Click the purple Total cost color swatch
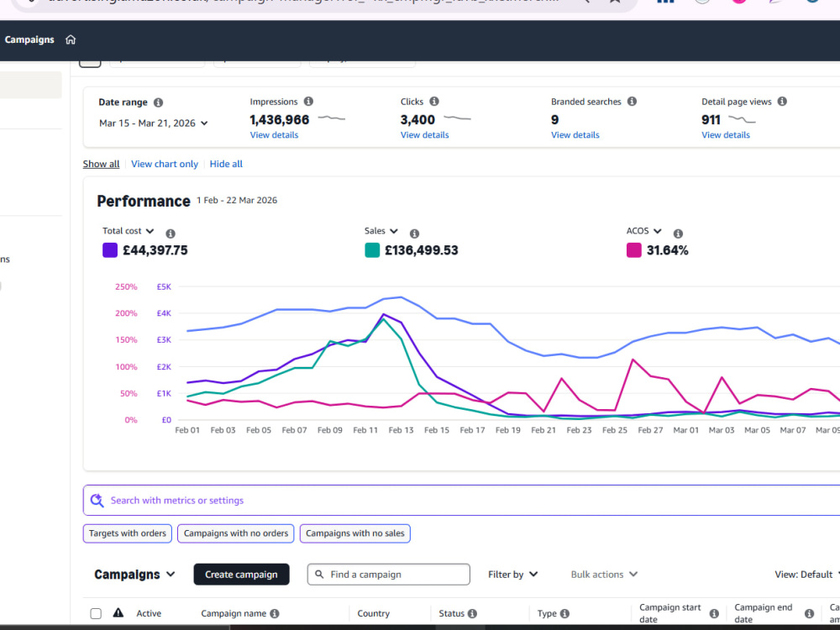840x630 pixels. (x=110, y=250)
